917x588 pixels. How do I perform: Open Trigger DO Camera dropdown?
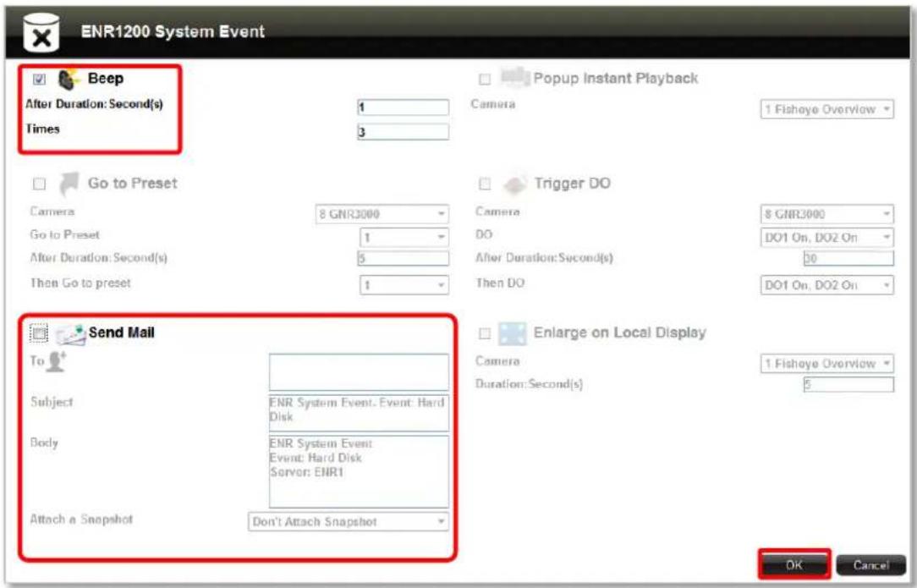coord(827,214)
